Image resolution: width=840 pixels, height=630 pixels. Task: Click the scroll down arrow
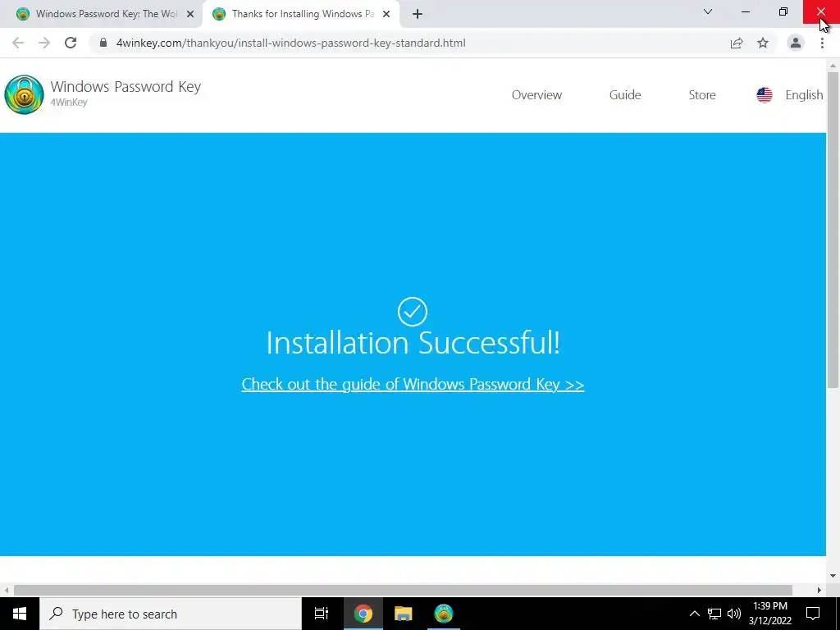(833, 576)
